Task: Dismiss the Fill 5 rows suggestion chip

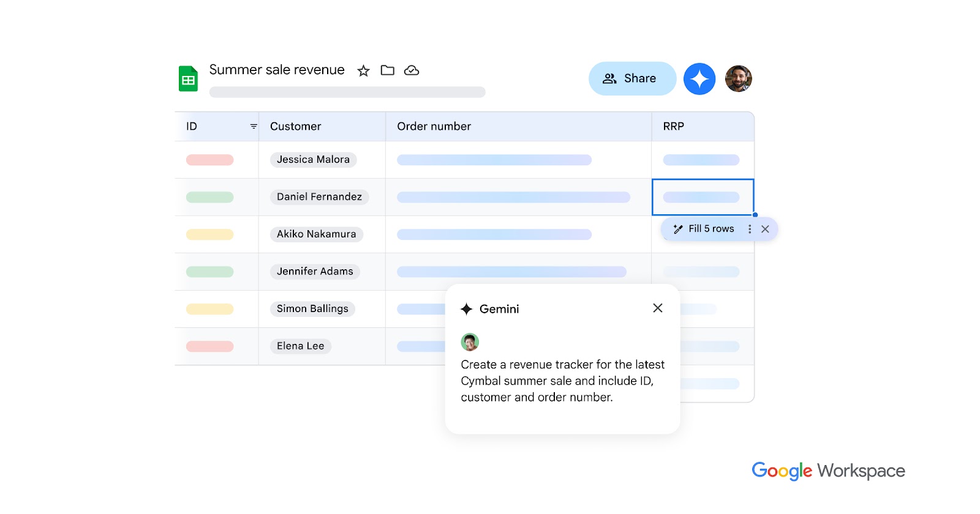Action: point(765,229)
